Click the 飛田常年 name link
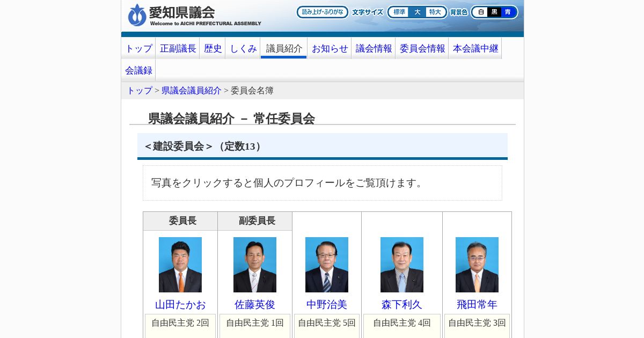 point(477,305)
